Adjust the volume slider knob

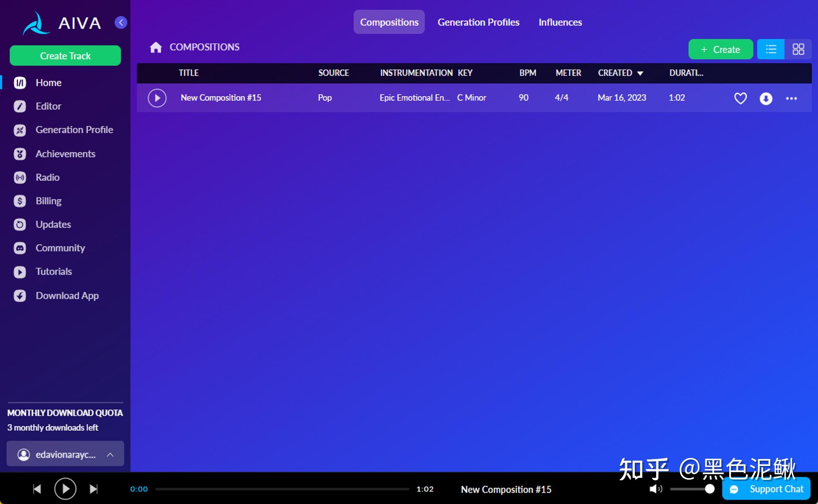710,489
